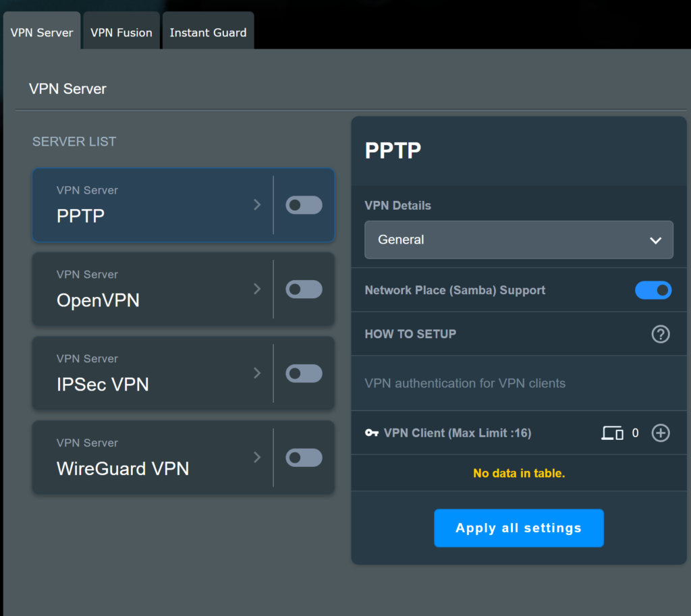Screen dimensions: 691x616
Task: Select the PPTP server card name
Action: click(81, 216)
